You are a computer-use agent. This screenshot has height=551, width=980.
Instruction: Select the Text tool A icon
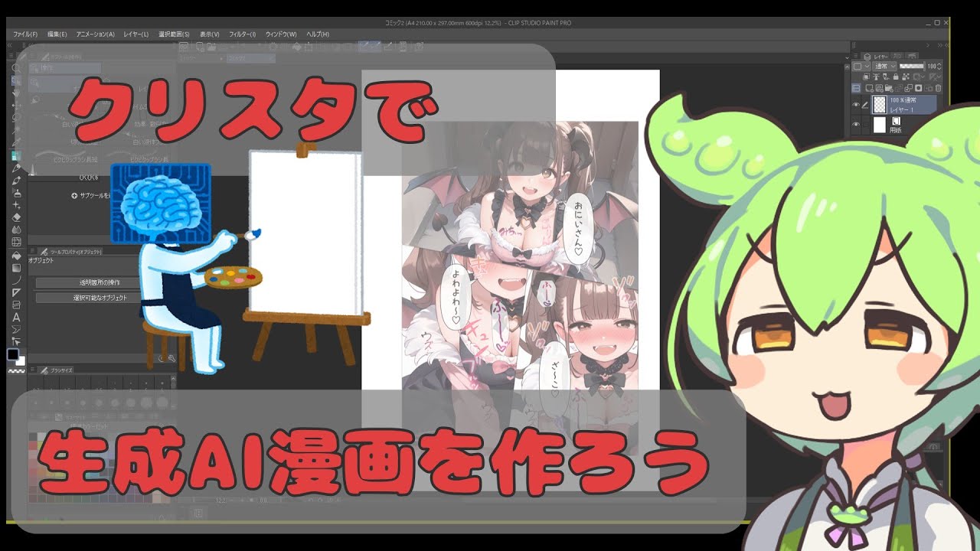17,316
